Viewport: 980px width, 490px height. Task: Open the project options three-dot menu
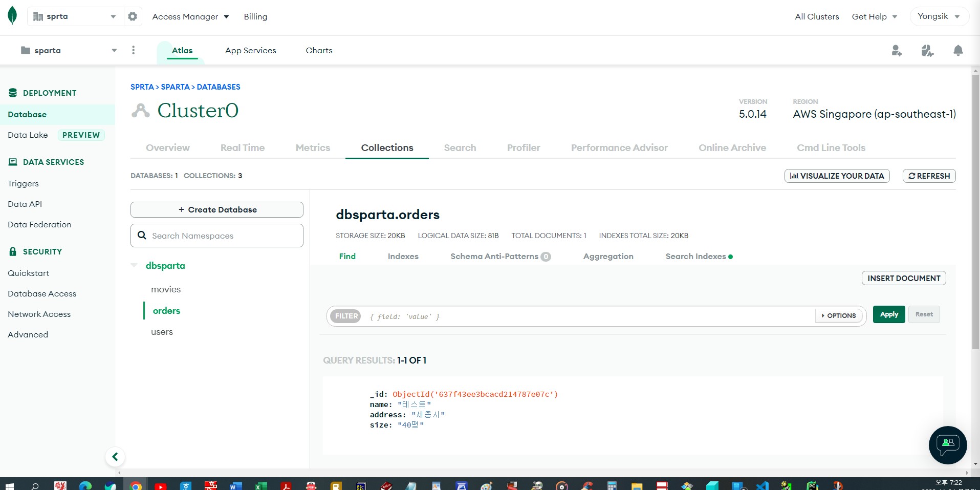[134, 50]
